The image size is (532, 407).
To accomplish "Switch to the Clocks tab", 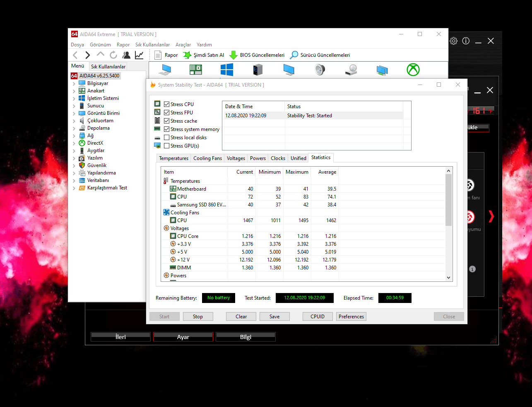I will pyautogui.click(x=278, y=158).
